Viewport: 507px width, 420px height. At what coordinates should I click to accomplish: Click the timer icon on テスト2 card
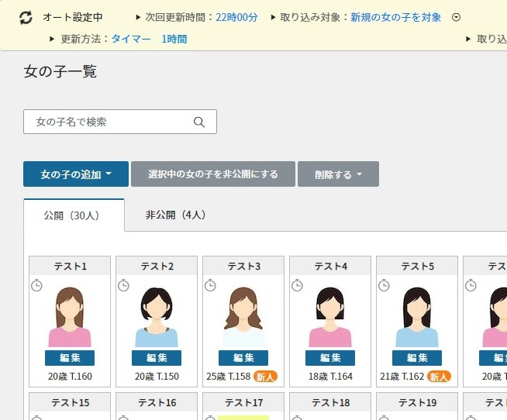123,286
